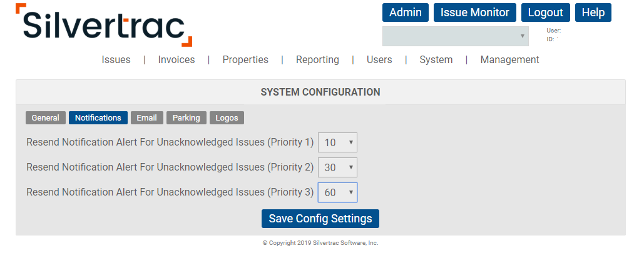Switch to the General tab
The width and height of the screenshot is (644, 253).
45,118
